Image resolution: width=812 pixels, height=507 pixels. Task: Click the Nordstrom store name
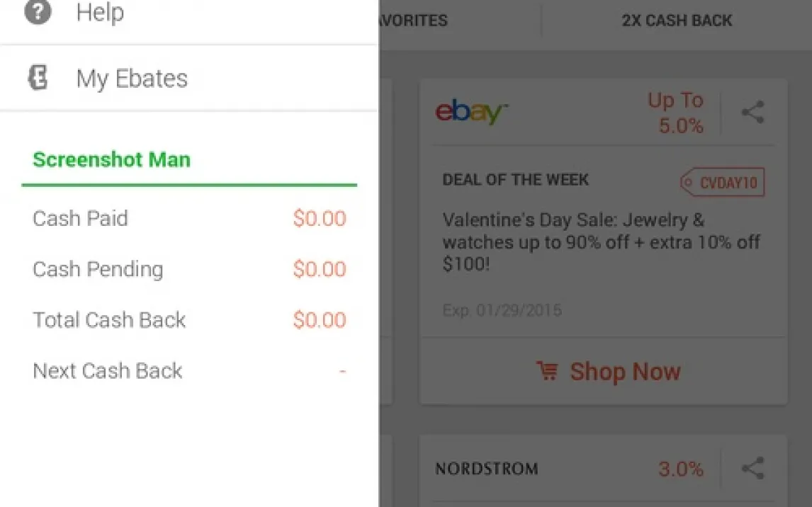pyautogui.click(x=487, y=468)
